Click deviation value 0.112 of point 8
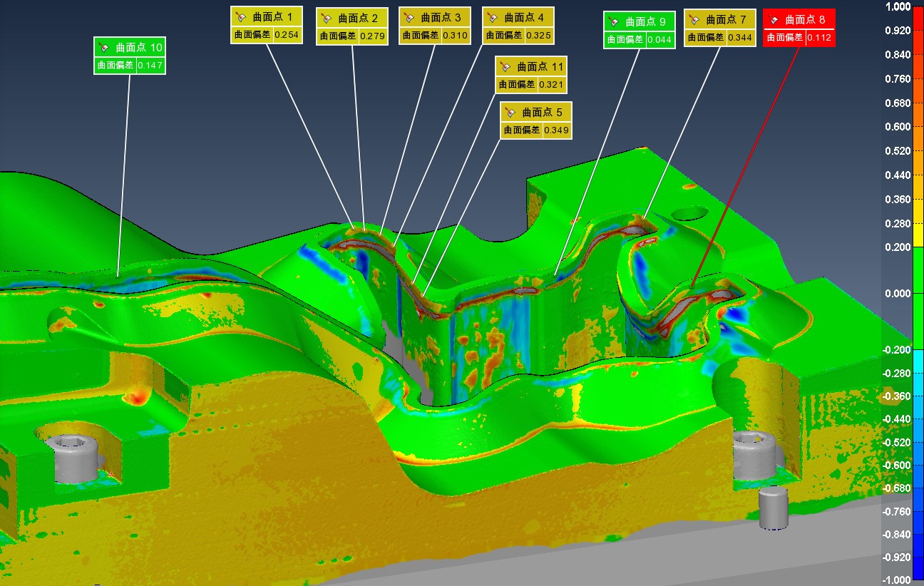 coord(819,38)
